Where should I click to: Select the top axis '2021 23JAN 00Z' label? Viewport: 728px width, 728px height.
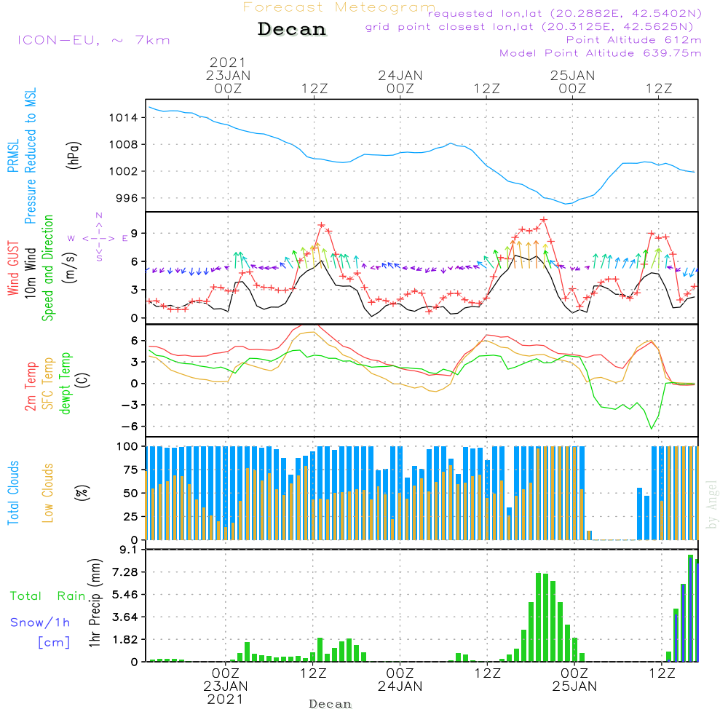point(228,75)
